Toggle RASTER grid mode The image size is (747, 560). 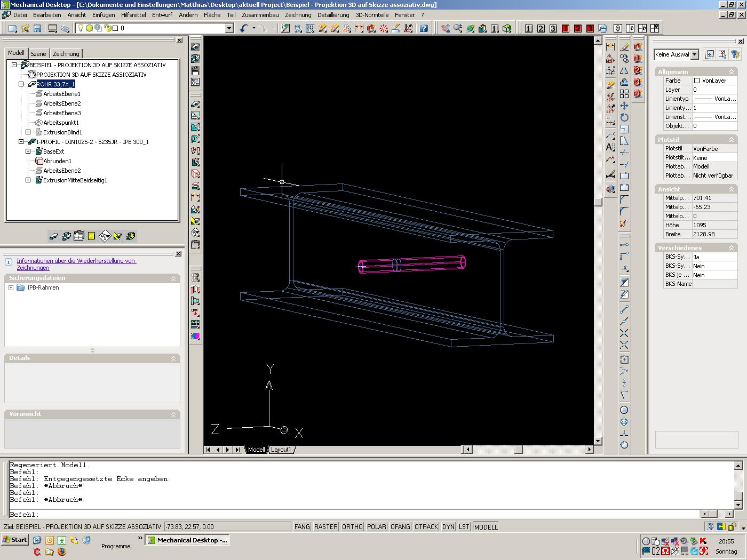click(x=326, y=526)
